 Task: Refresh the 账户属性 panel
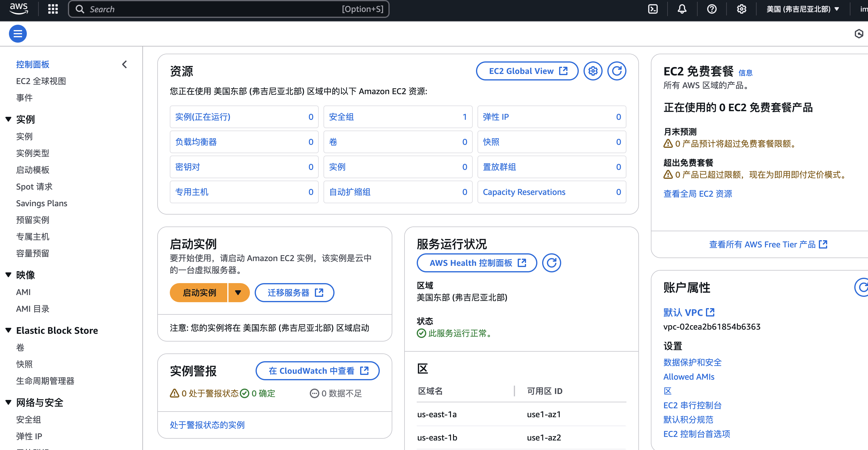(x=862, y=287)
